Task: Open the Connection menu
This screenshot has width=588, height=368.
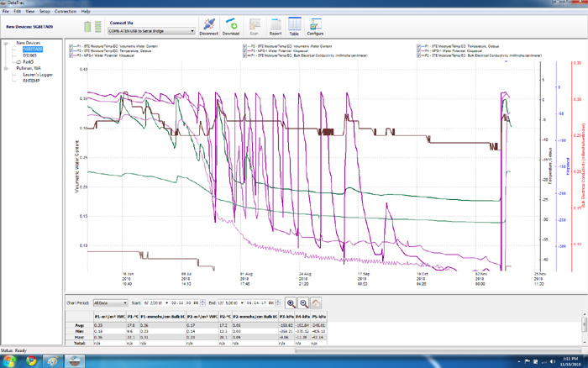Action: (x=66, y=12)
